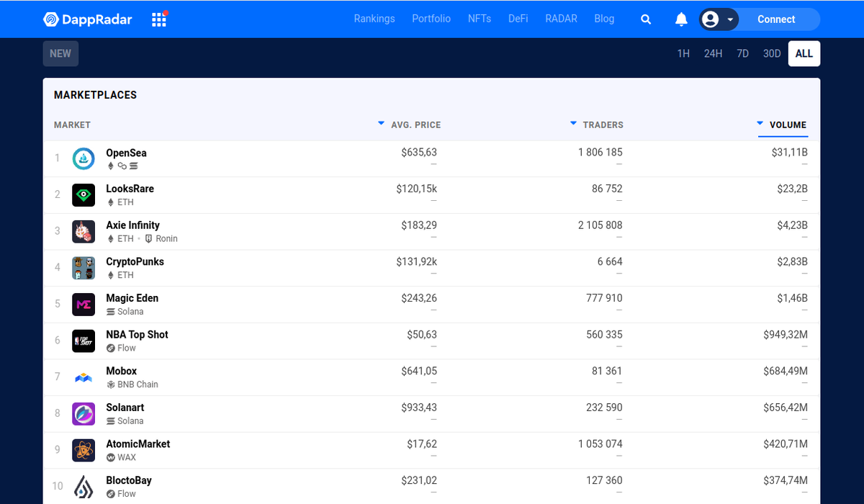
Task: Click the NEW label badge
Action: tap(60, 53)
